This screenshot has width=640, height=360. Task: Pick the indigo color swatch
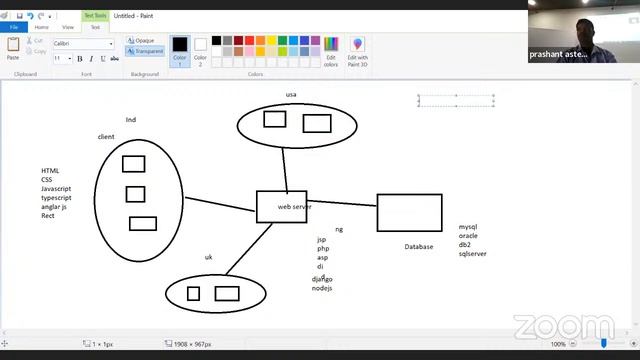[x=304, y=40]
